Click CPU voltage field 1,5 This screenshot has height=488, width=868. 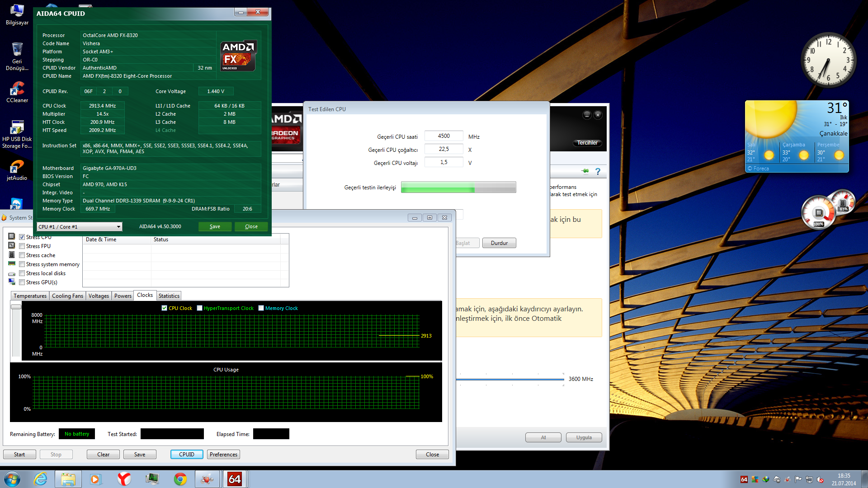pyautogui.click(x=443, y=162)
